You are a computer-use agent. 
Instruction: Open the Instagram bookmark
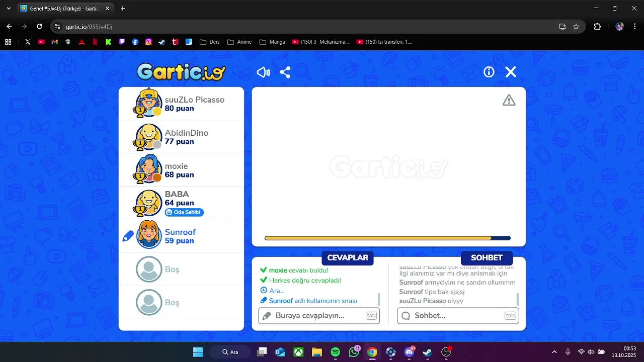(148, 42)
